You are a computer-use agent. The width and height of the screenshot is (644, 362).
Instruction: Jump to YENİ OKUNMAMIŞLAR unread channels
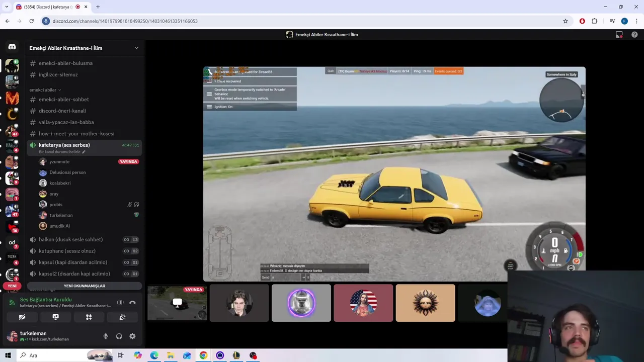[x=85, y=286]
